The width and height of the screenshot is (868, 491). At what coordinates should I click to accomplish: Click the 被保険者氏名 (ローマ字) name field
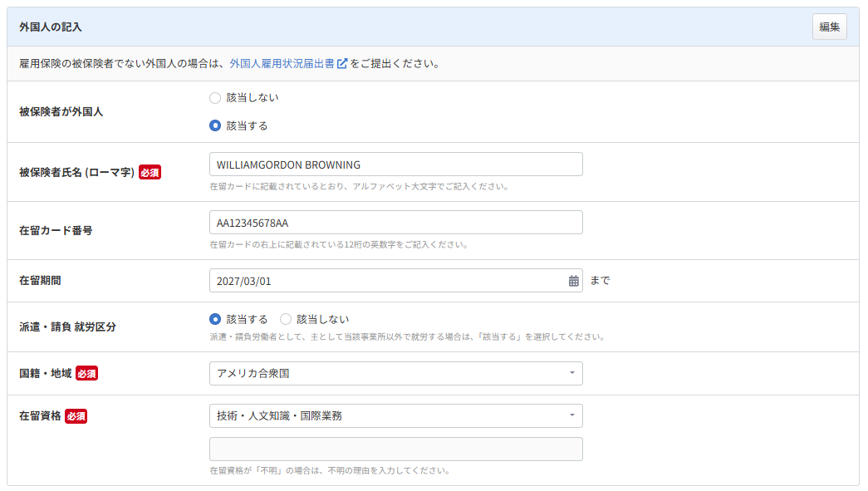395,164
